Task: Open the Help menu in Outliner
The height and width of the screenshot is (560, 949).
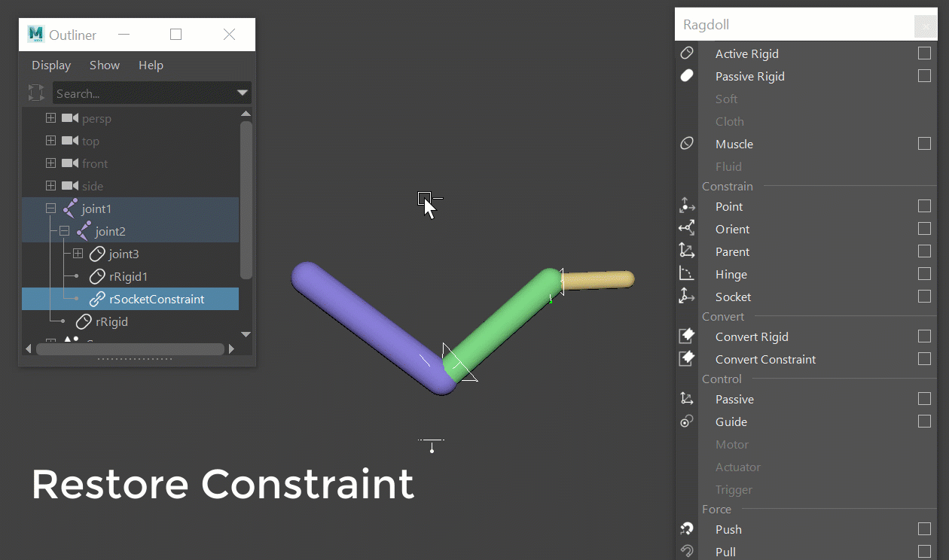Action: [x=151, y=65]
